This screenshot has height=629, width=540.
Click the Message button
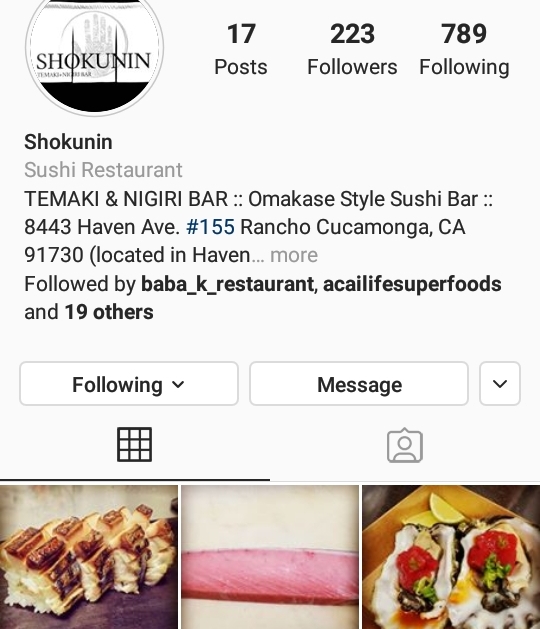tap(359, 384)
